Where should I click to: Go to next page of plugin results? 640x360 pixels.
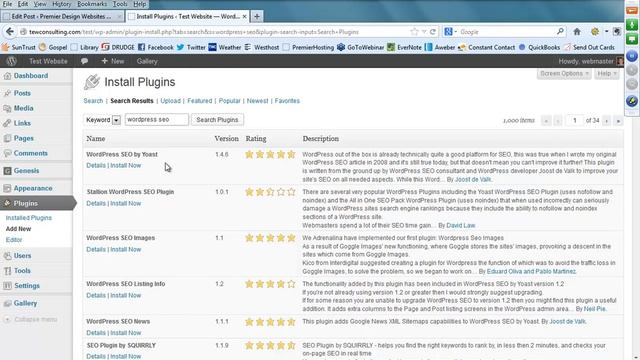click(607, 121)
